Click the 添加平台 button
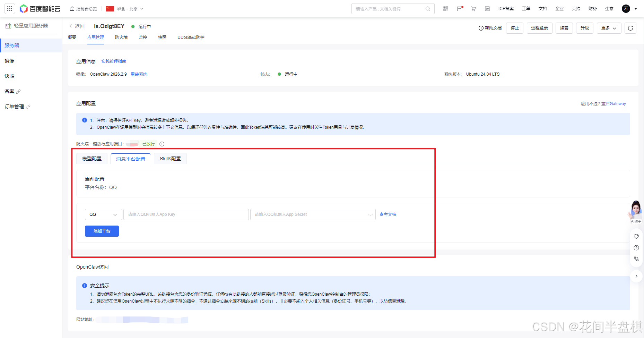The height and width of the screenshot is (338, 644). pyautogui.click(x=102, y=231)
